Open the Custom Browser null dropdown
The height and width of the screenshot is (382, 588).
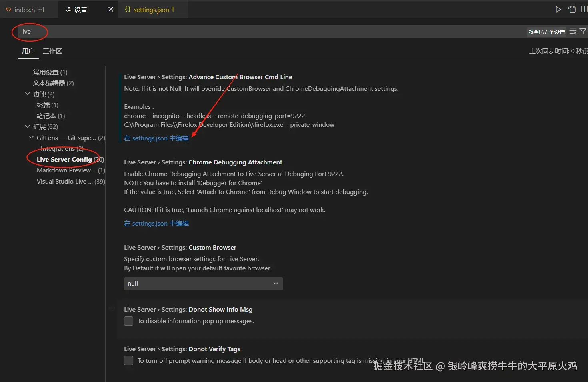pyautogui.click(x=203, y=284)
